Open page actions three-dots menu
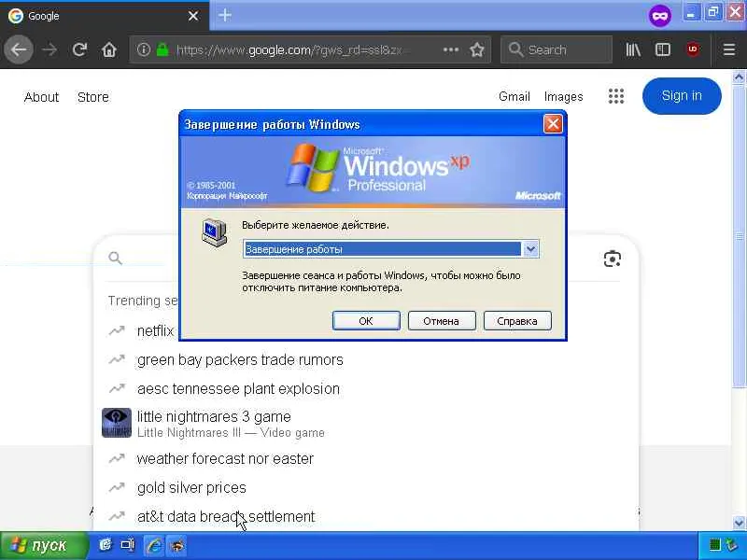 click(451, 49)
